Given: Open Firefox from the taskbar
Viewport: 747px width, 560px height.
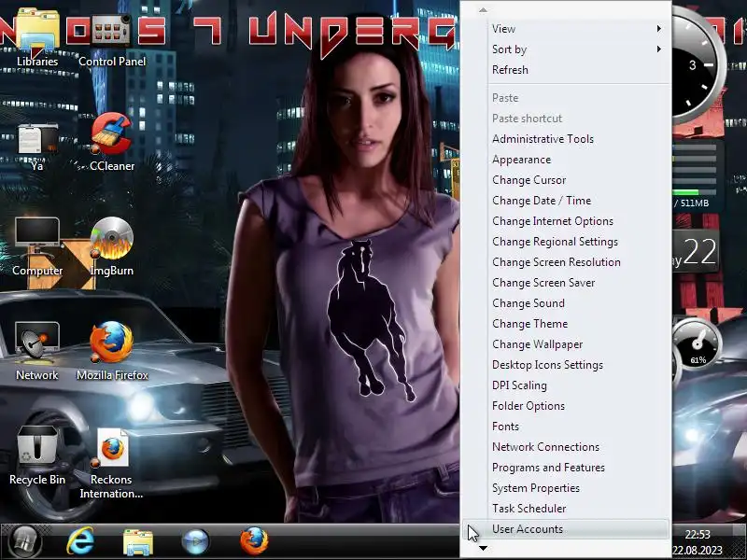Looking at the screenshot, I should click(254, 541).
